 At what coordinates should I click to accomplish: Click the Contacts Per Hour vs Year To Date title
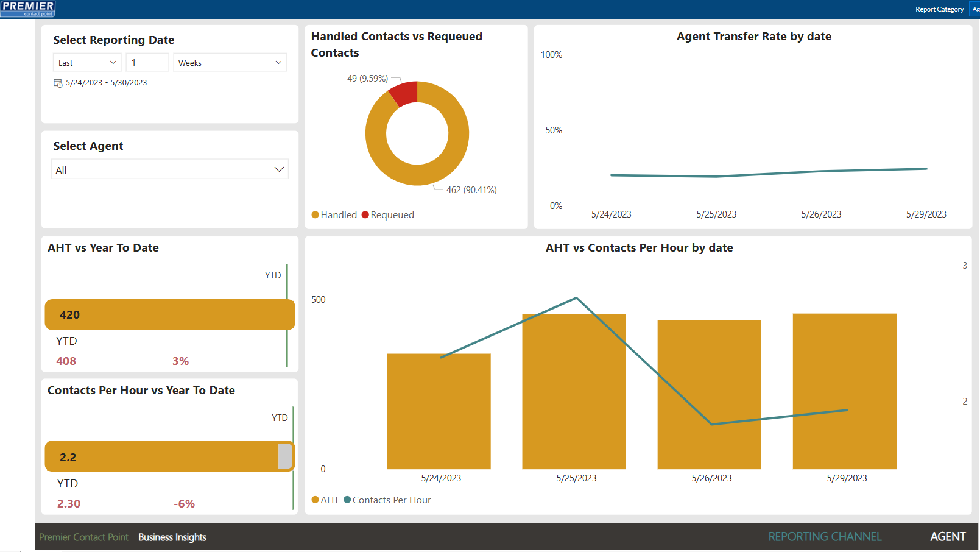[141, 391]
